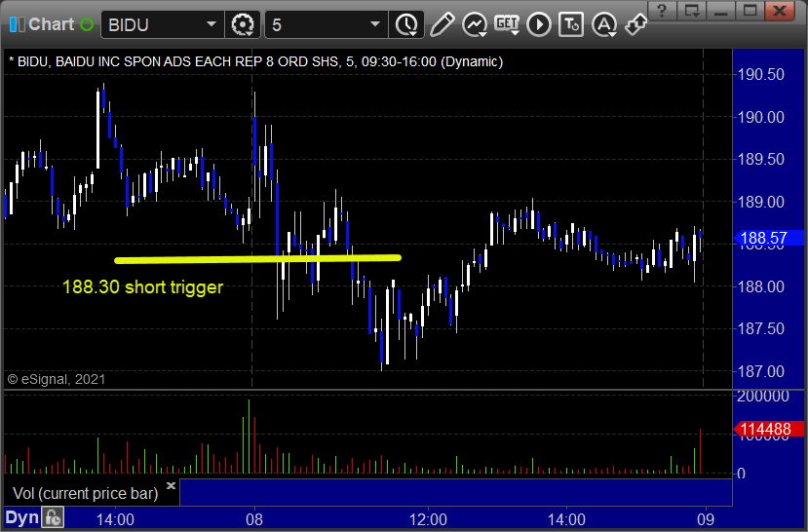Open the studies line-chart icon menu
The width and height of the screenshot is (808, 532).
[475, 24]
